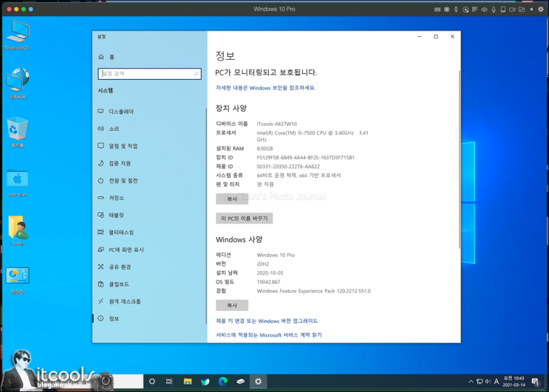
Task: Click Parallels keyboard icon in title bar
Action: coord(437,10)
